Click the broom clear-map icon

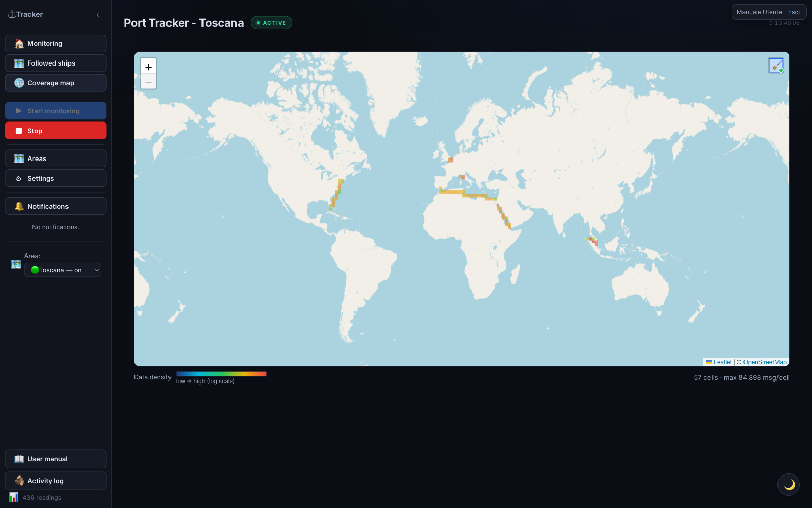776,65
